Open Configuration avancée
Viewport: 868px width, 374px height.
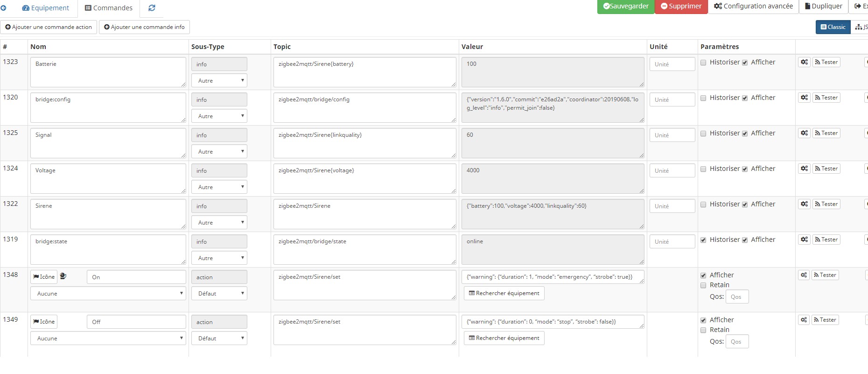753,6
